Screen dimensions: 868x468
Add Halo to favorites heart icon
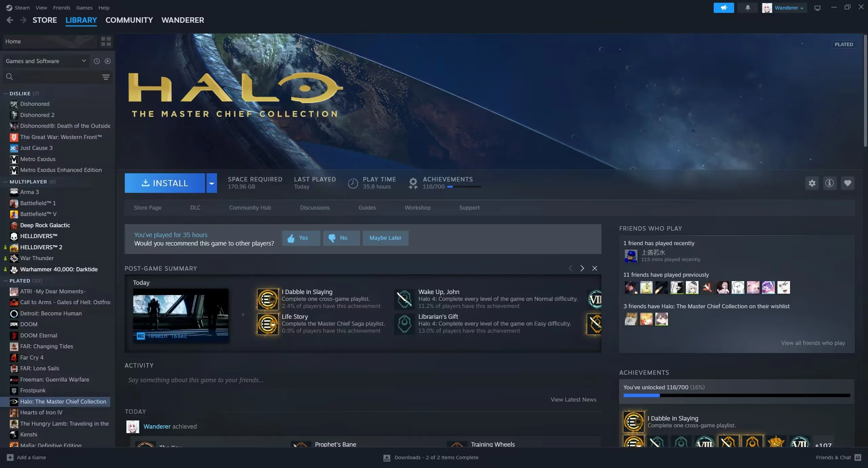click(x=847, y=183)
